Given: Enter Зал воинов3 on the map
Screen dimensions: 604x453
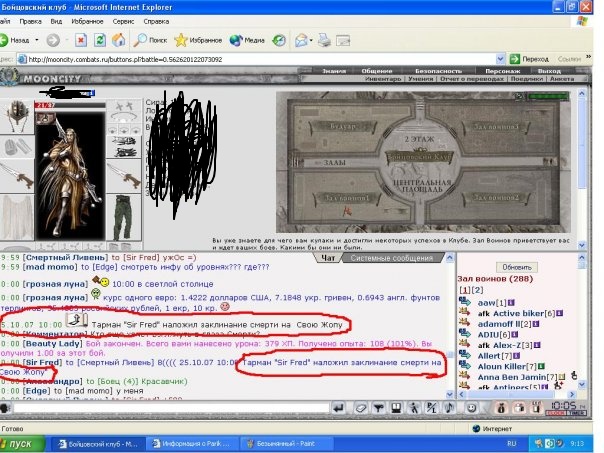Looking at the screenshot, I should pos(496,127).
